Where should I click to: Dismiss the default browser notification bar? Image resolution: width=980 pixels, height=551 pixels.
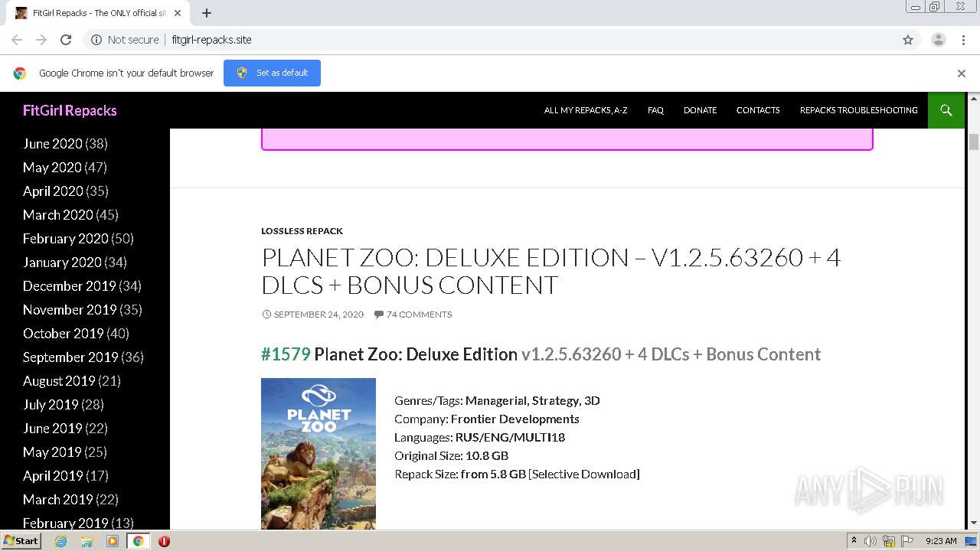(962, 73)
